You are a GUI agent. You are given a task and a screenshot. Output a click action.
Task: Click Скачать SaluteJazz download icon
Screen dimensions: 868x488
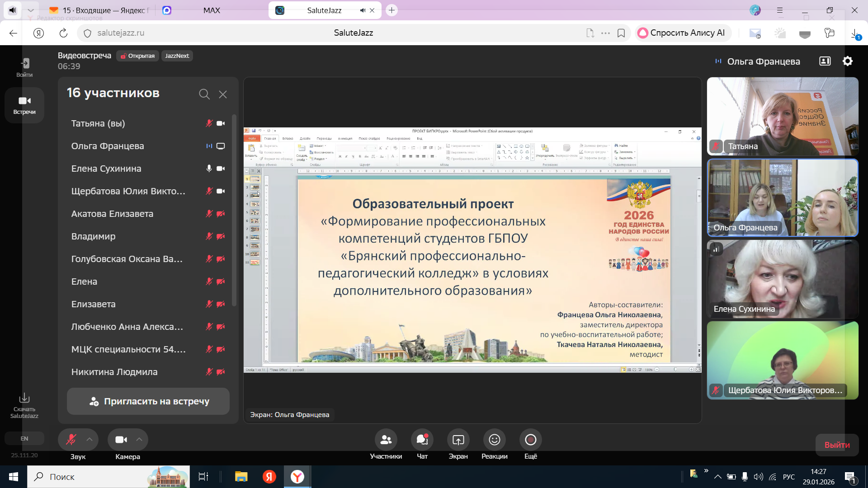point(24,398)
